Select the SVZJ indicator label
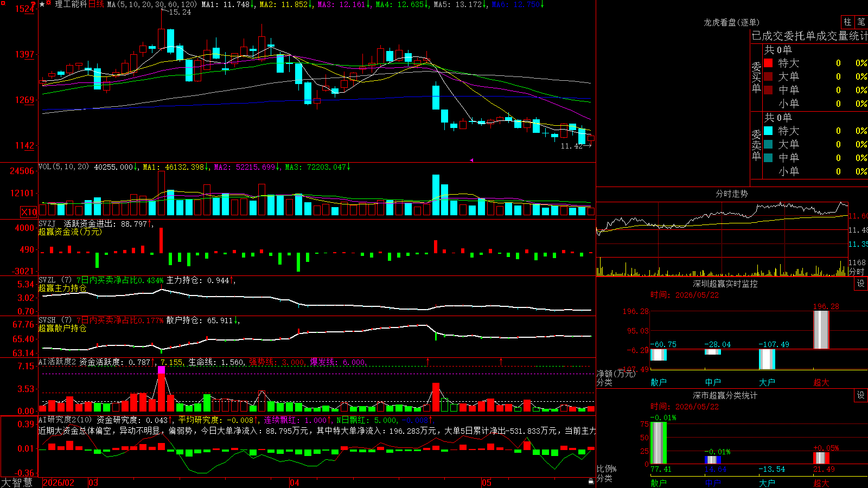This screenshot has height=488, width=868. coord(47,223)
